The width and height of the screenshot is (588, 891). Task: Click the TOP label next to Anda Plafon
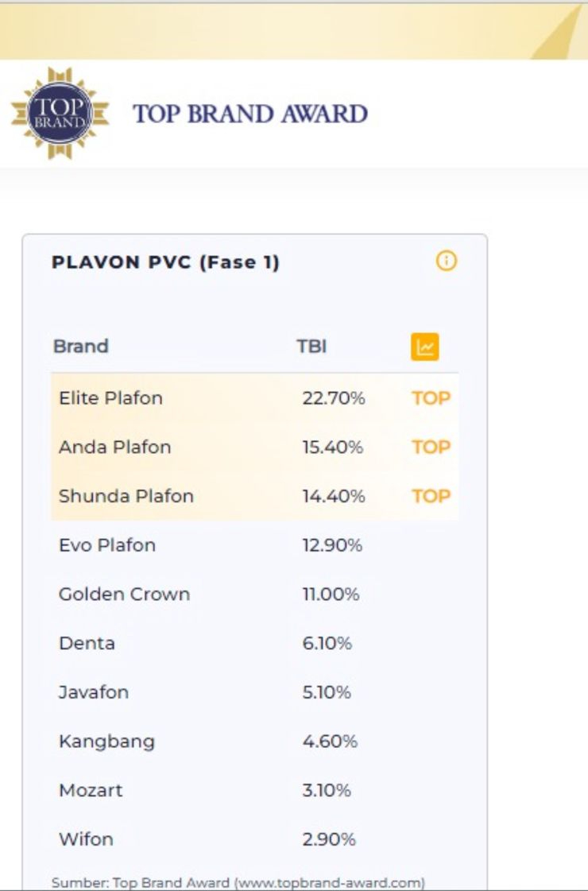(430, 447)
